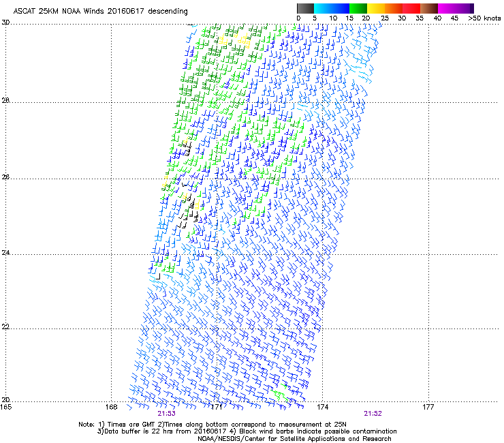
Task: Click the latitude axis label "24"
Action: [5, 253]
